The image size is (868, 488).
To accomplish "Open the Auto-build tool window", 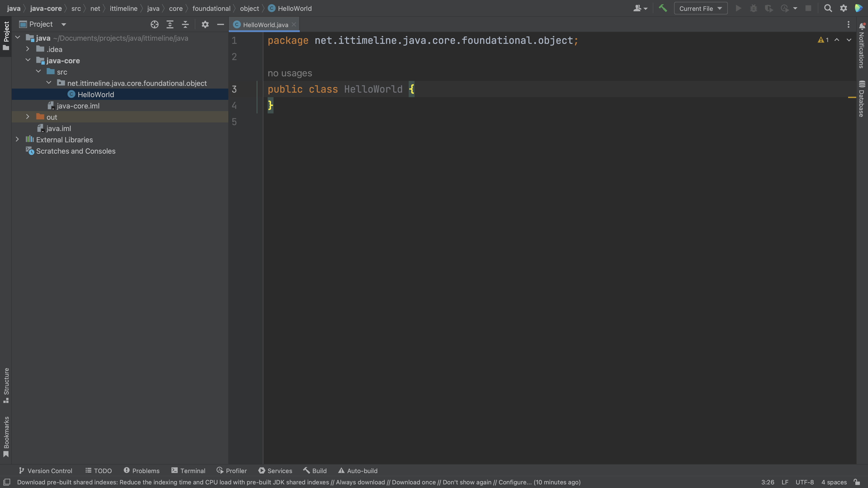I will point(358,470).
